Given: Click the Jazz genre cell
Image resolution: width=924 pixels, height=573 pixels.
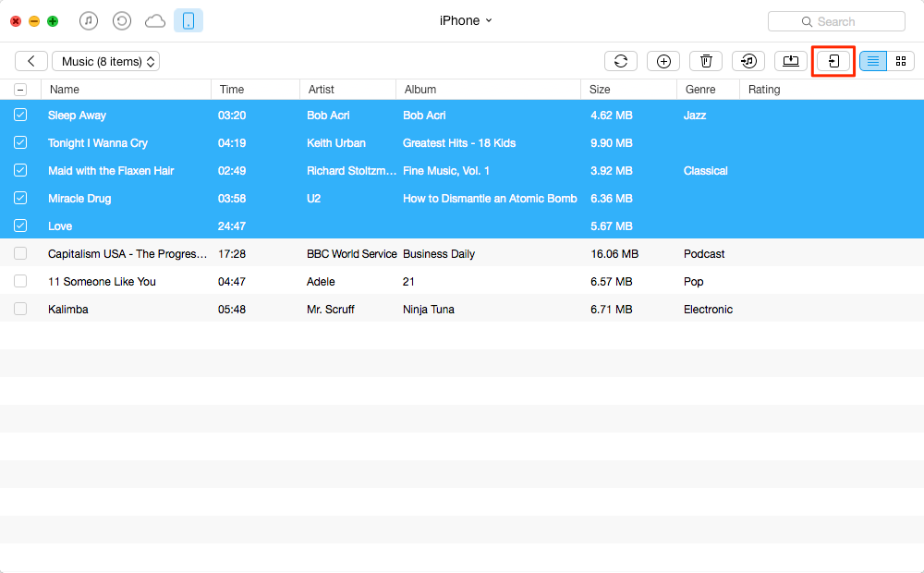Looking at the screenshot, I should tap(695, 116).
